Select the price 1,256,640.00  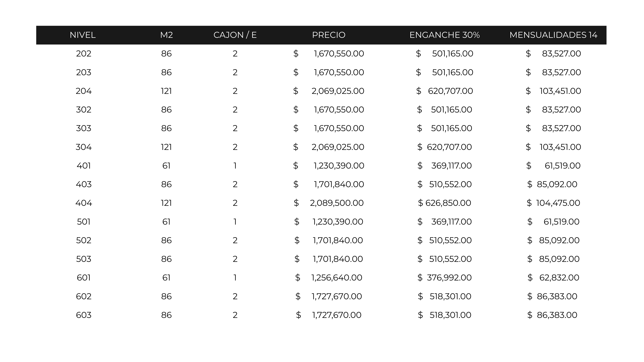pyautogui.click(x=337, y=278)
